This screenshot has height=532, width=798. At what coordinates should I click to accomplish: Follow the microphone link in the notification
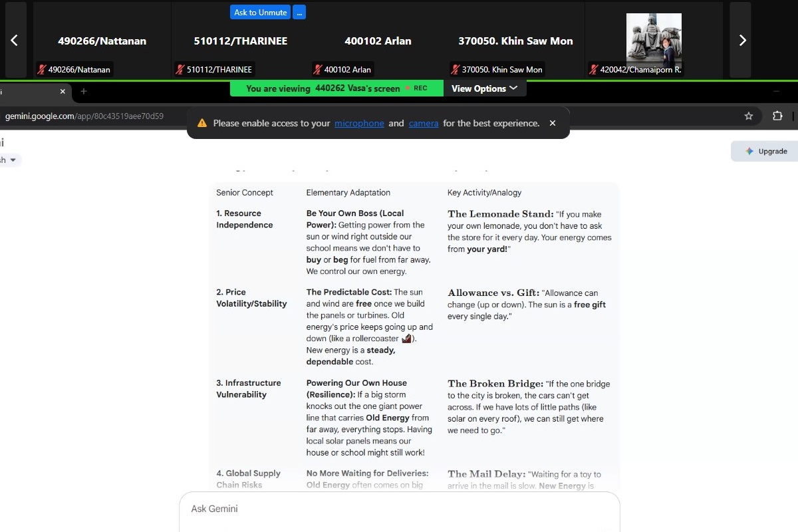[x=359, y=123]
